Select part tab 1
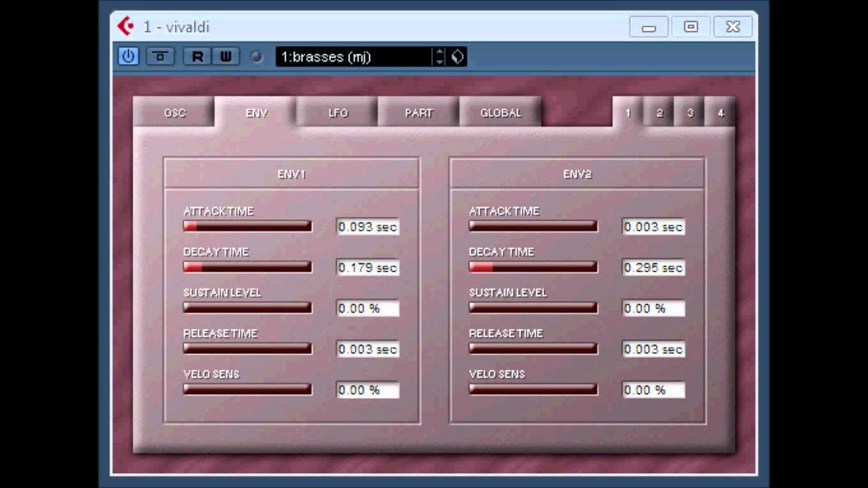Viewport: 868px width, 488px height. pos(628,113)
